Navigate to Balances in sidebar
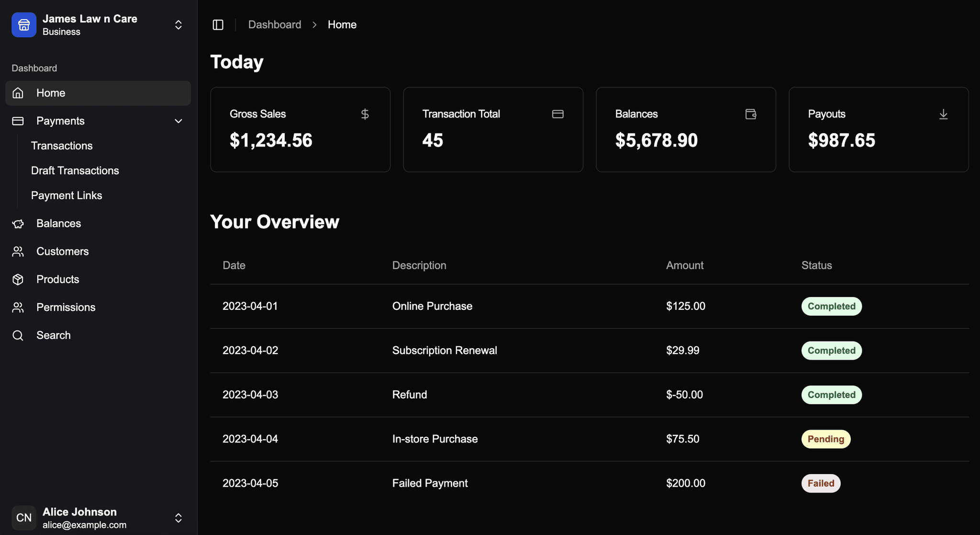 pos(98,224)
